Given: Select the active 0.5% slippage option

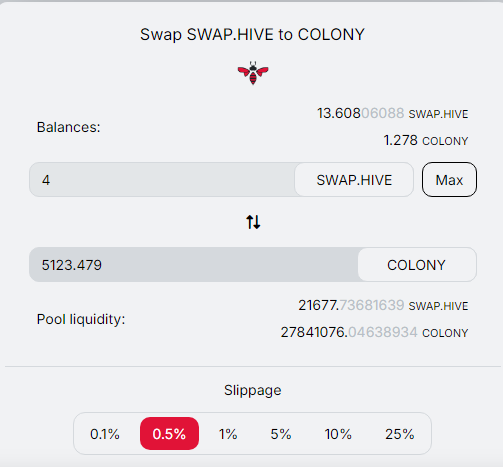Looking at the screenshot, I should point(169,434).
